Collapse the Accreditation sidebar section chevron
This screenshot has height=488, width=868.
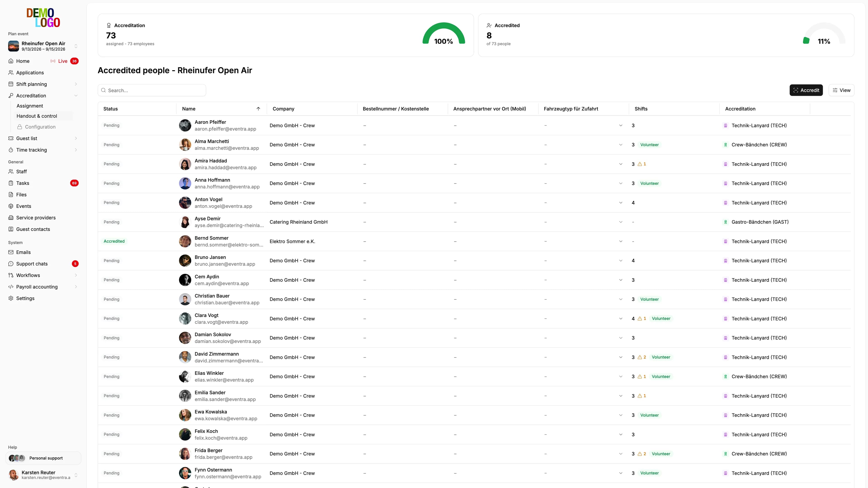click(x=76, y=96)
